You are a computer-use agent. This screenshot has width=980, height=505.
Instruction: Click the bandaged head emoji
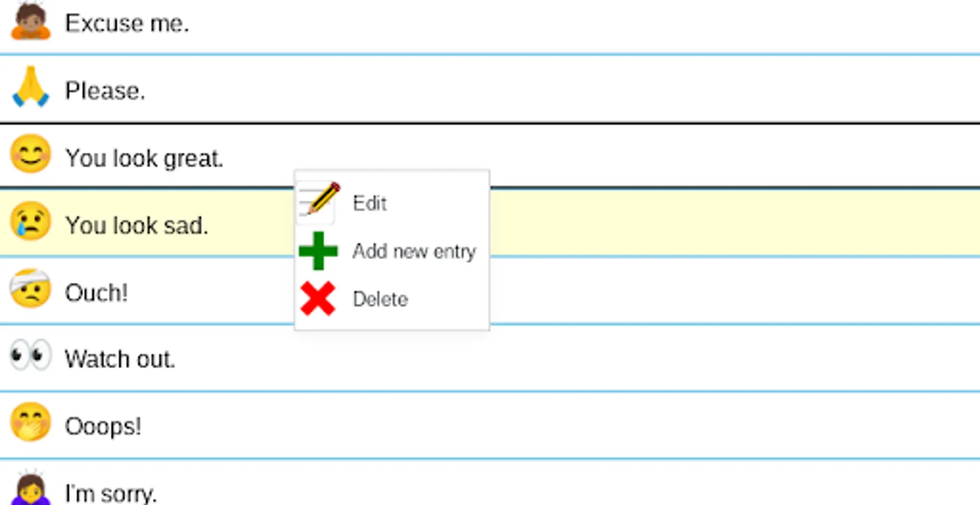[31, 290]
